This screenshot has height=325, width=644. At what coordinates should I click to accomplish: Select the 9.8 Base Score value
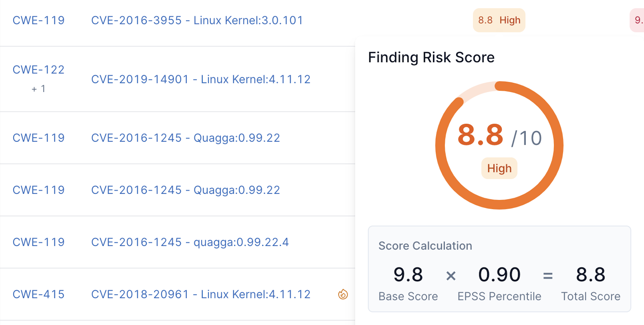408,275
